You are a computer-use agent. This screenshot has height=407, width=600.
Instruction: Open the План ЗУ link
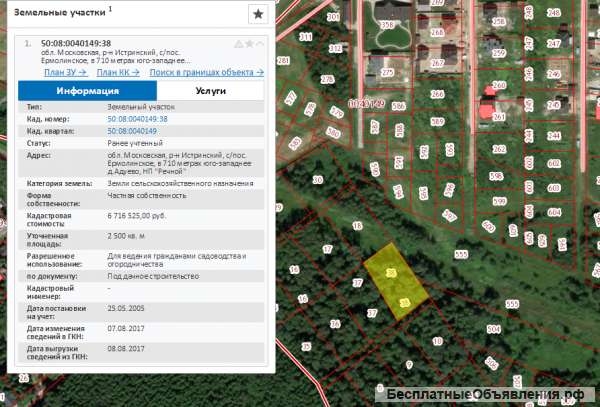pos(66,72)
